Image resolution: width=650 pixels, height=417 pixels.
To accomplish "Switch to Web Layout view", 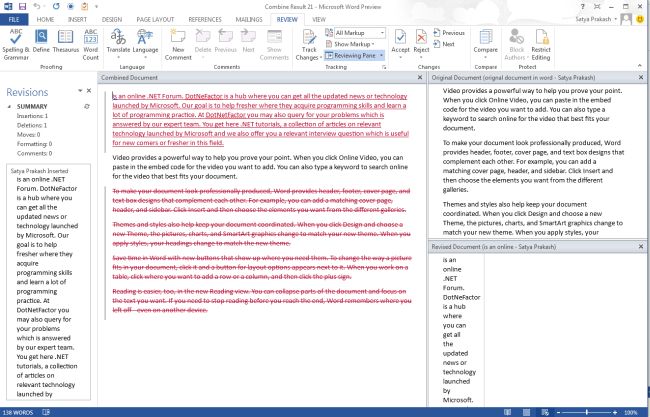I will 545,412.
